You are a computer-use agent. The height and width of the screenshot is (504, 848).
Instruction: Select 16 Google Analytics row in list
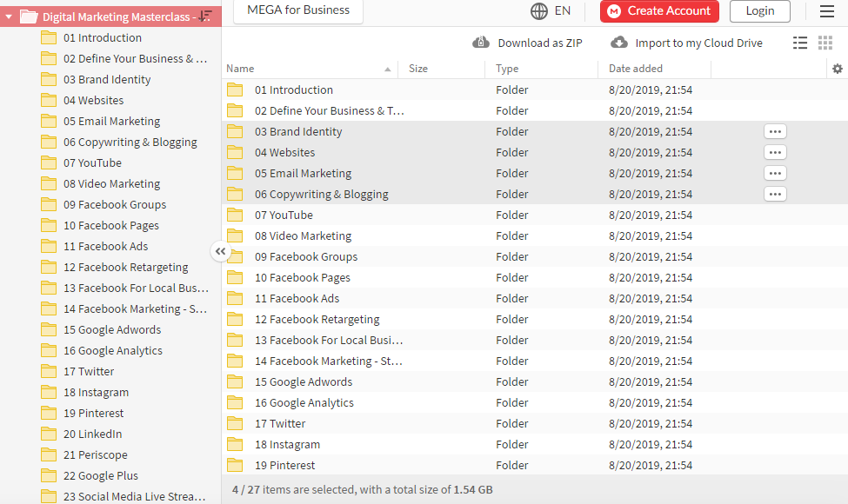tap(535, 403)
